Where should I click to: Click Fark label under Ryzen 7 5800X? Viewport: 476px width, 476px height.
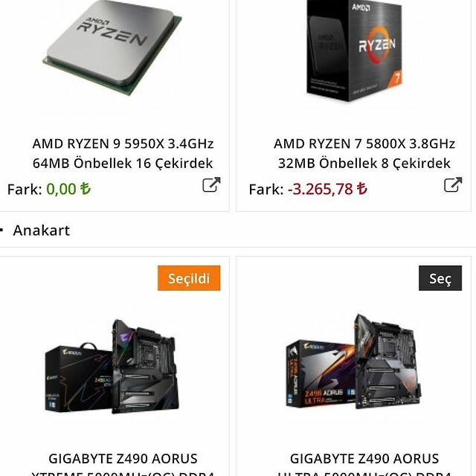coord(266,189)
